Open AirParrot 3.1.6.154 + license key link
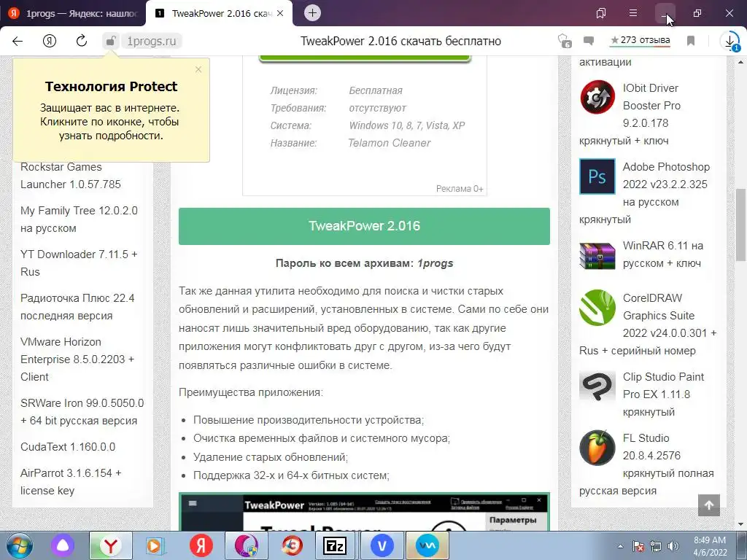747x560 pixels. 71,482
